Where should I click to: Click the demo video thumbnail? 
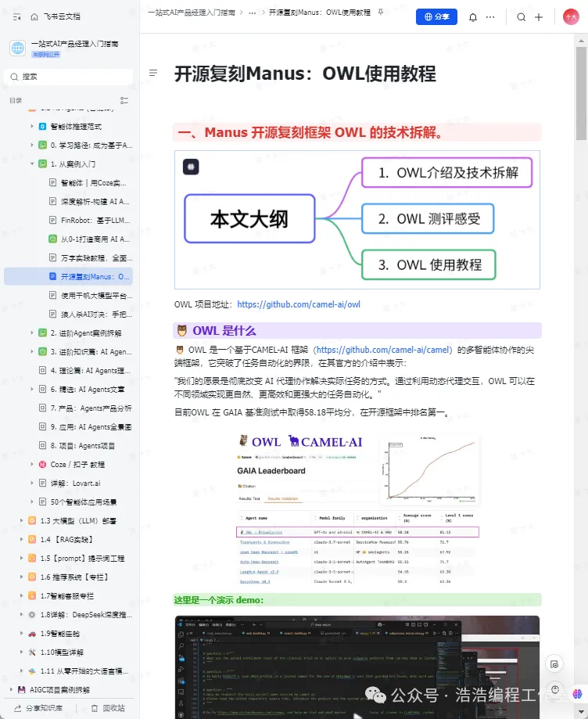357,667
